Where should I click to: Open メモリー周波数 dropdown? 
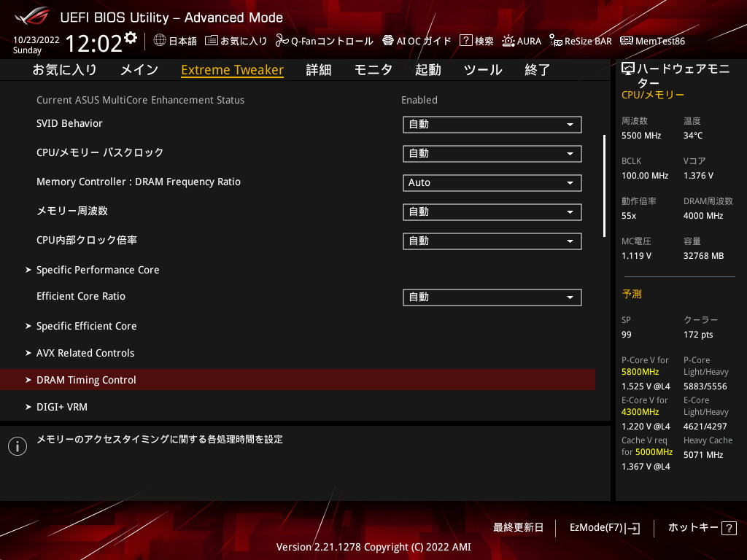point(492,212)
